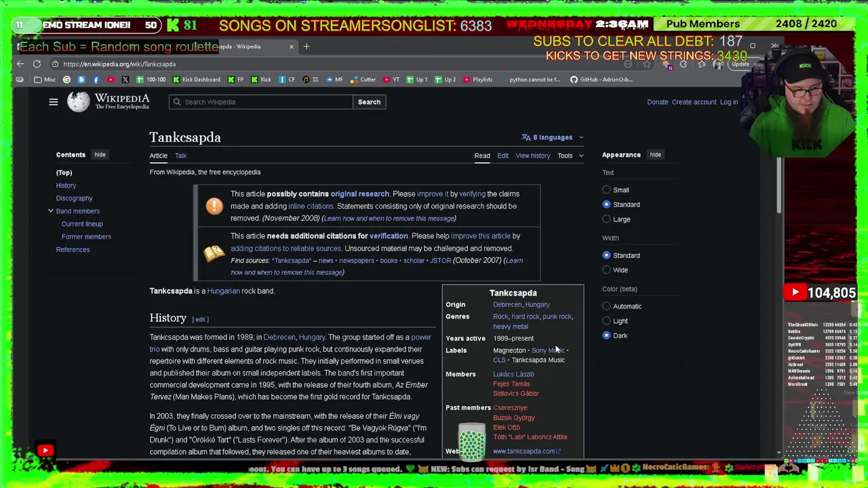Screen dimensions: 868x488
Task: Open a new browser tab with plus icon
Action: pos(307,46)
